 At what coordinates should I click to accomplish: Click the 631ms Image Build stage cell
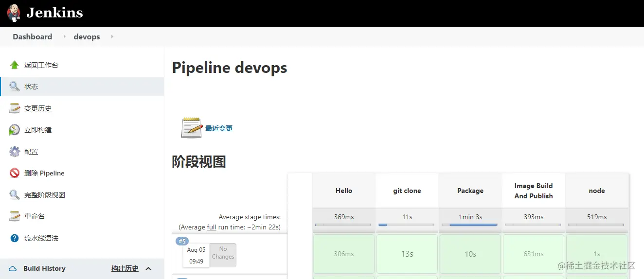(x=534, y=254)
